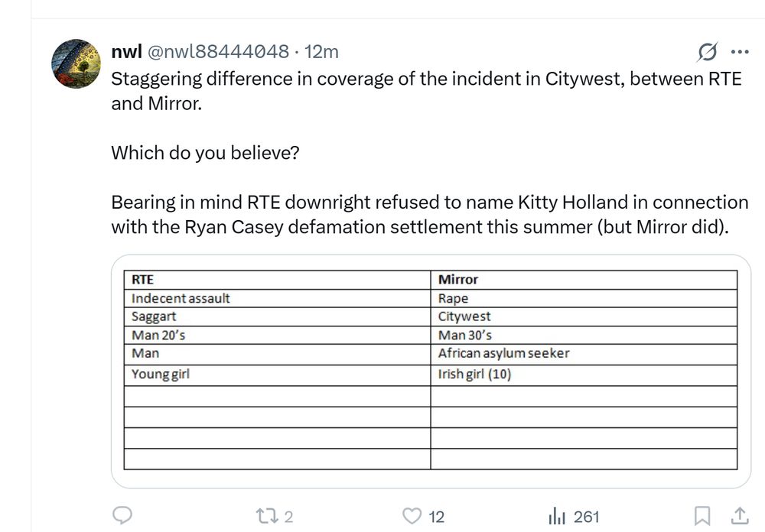Click the like count of 12
The width and height of the screenshot is (765, 532).
tap(436, 517)
